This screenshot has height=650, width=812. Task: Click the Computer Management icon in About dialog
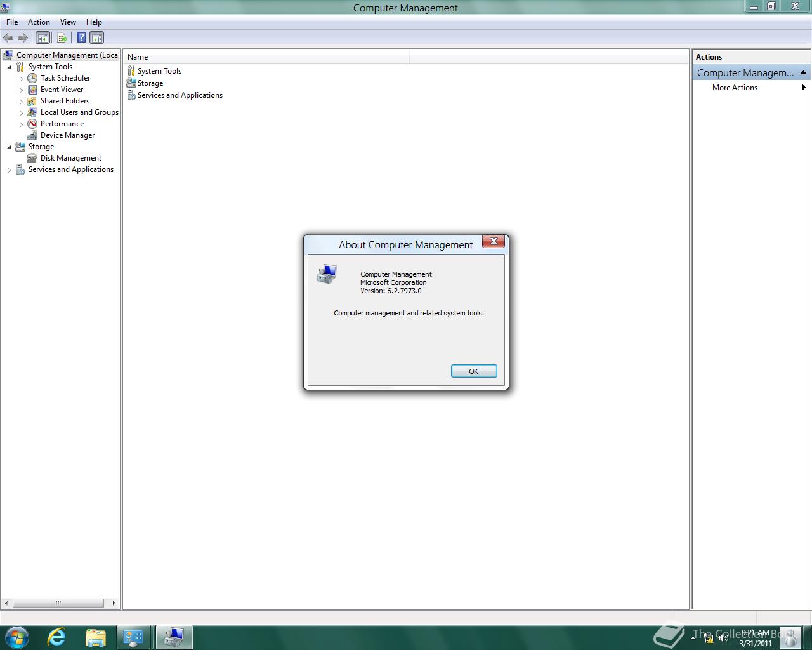pyautogui.click(x=327, y=274)
